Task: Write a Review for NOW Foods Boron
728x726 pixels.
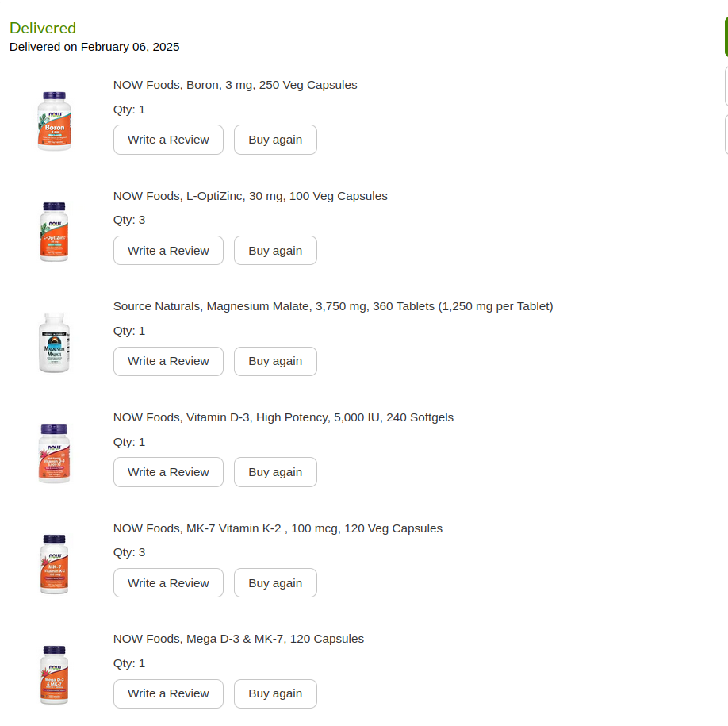Action: [169, 140]
